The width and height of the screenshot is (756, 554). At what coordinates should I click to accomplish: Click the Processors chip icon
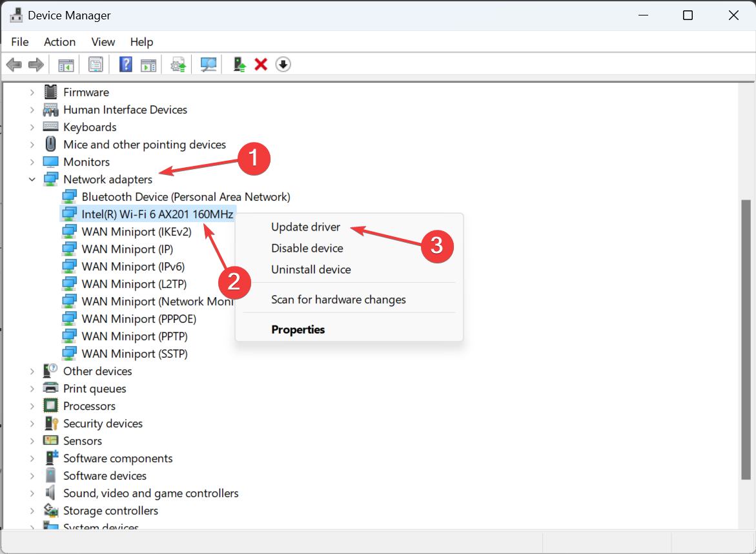50,405
